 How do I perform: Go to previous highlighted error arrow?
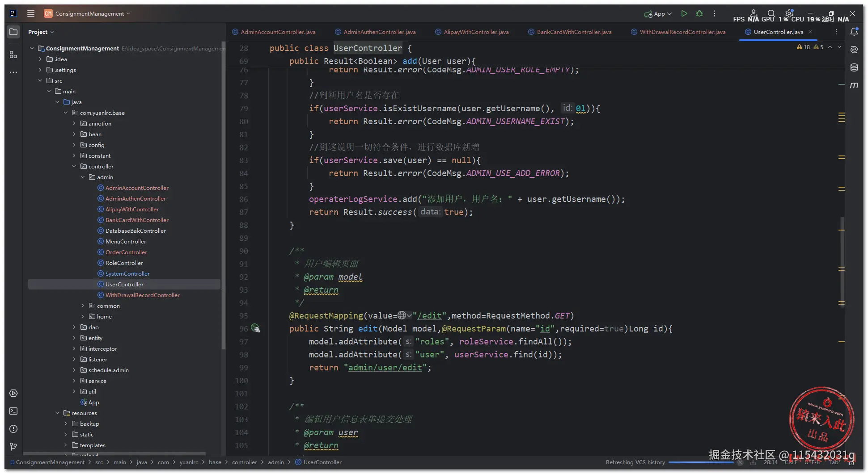pyautogui.click(x=830, y=47)
